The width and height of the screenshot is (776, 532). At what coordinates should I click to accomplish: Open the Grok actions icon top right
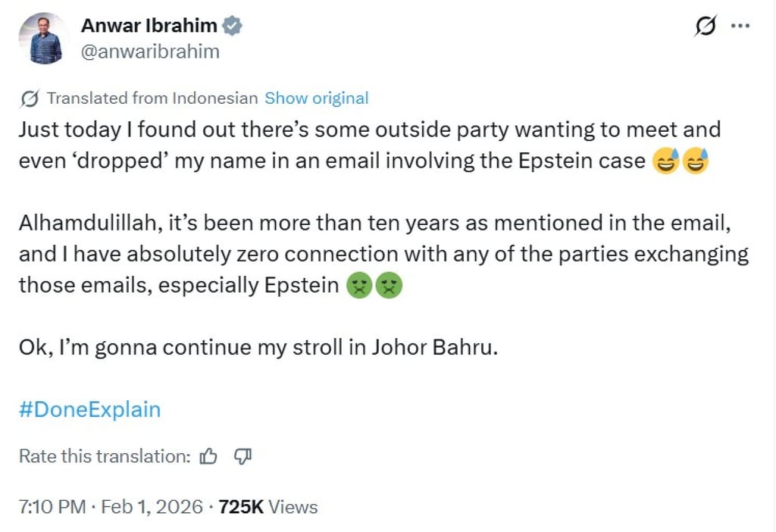click(x=706, y=25)
